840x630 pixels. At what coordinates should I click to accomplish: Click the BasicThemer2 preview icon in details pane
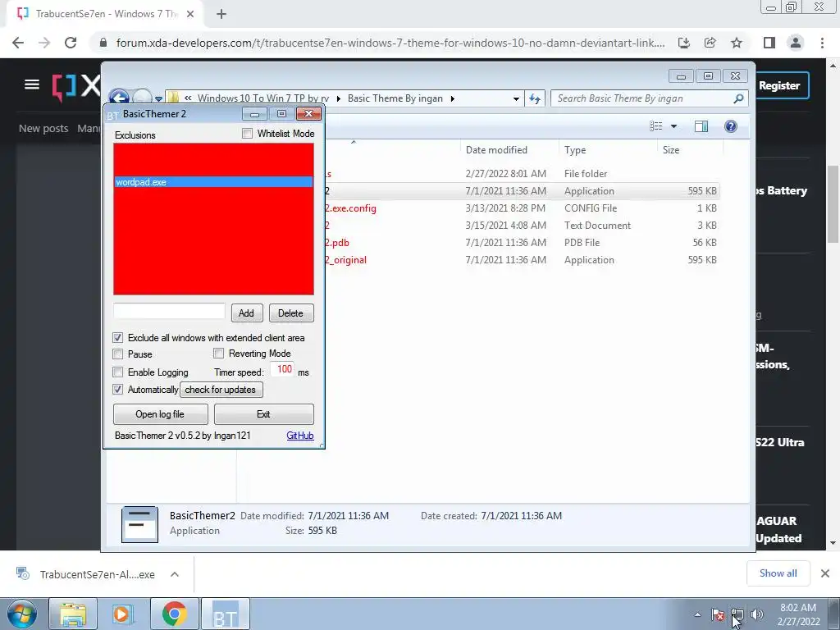click(x=139, y=524)
